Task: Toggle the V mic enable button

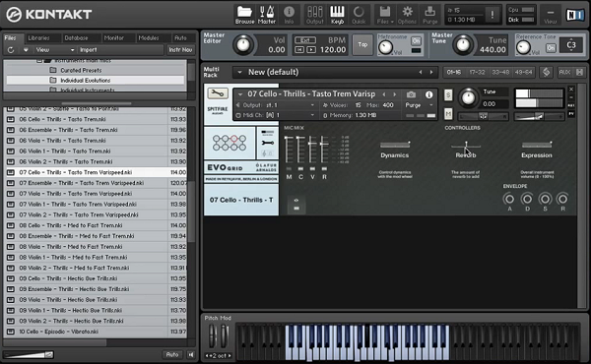Action: (312, 168)
